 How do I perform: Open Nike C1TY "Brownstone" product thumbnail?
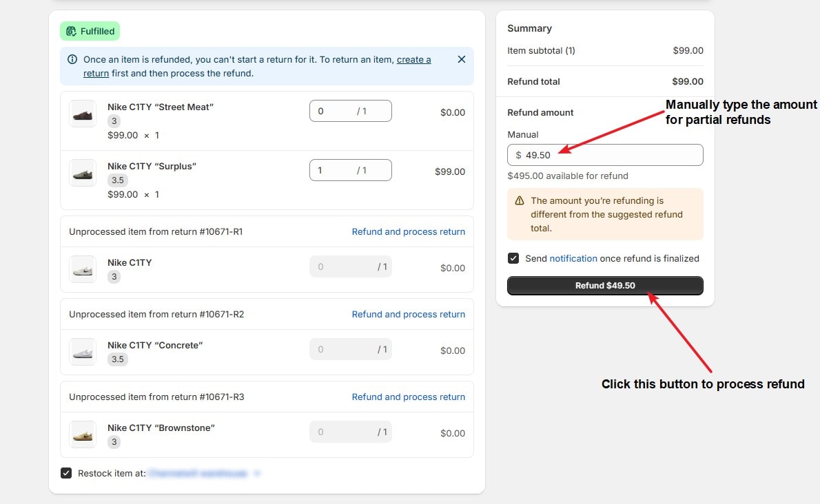(x=83, y=434)
